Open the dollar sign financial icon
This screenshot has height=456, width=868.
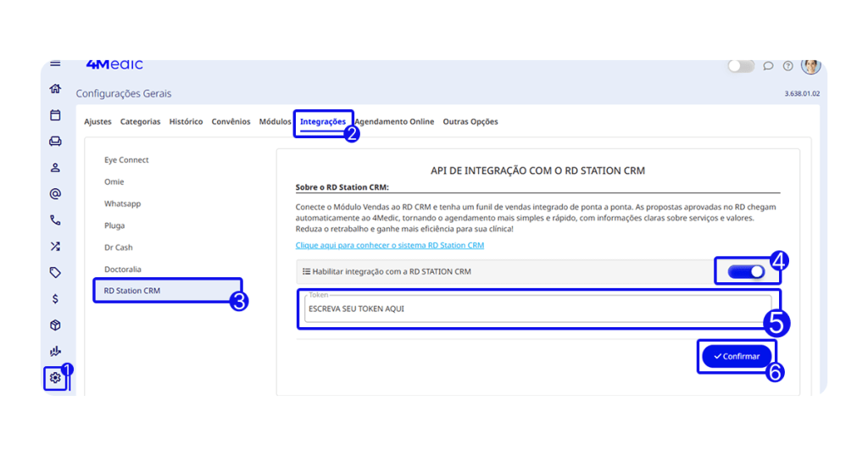pyautogui.click(x=55, y=299)
